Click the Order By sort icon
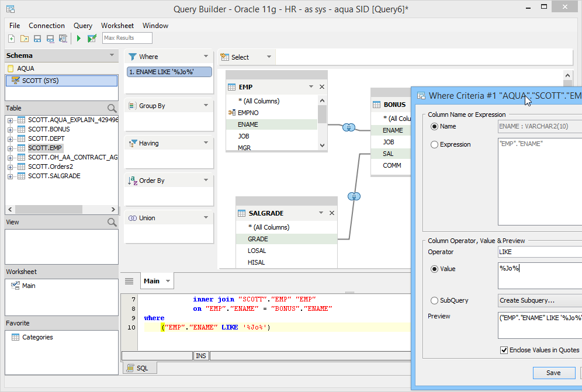 (x=133, y=181)
